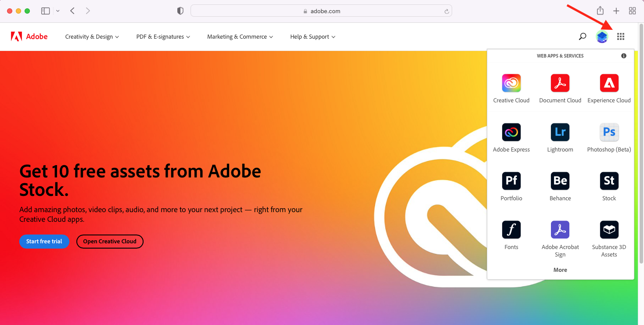Launch Adobe Express from the apps panel
The width and height of the screenshot is (644, 325).
tap(511, 132)
